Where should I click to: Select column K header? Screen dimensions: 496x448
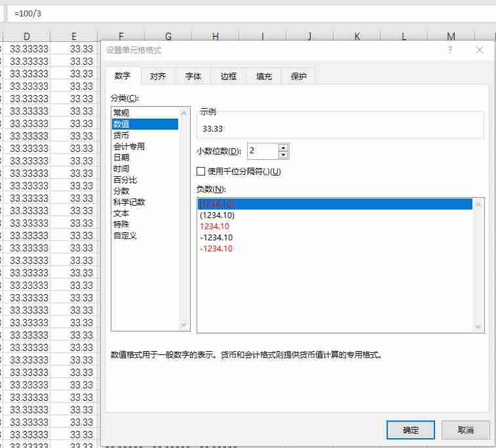click(x=357, y=37)
